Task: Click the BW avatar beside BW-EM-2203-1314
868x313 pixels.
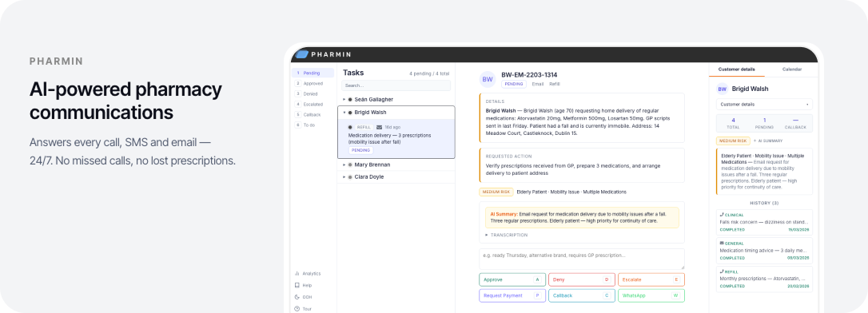Action: (487, 79)
